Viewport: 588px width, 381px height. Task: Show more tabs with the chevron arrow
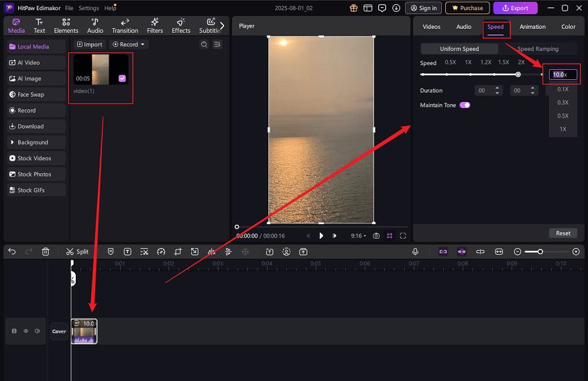[x=222, y=25]
